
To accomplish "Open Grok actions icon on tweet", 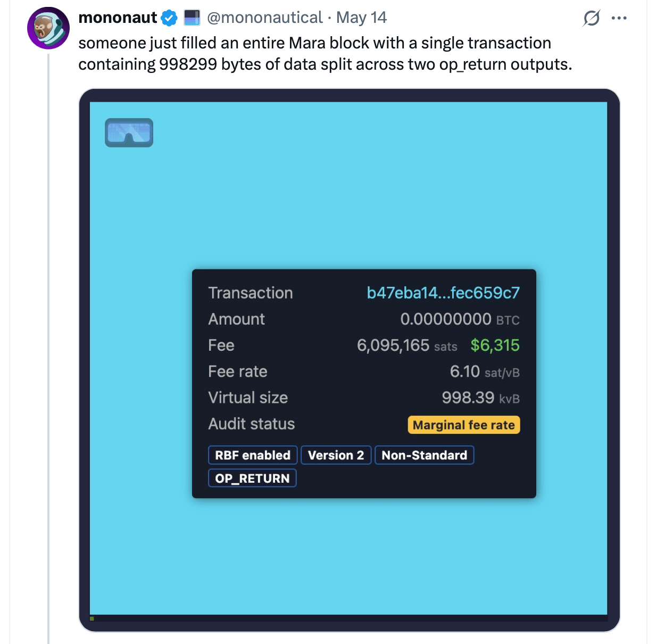I will tap(591, 18).
